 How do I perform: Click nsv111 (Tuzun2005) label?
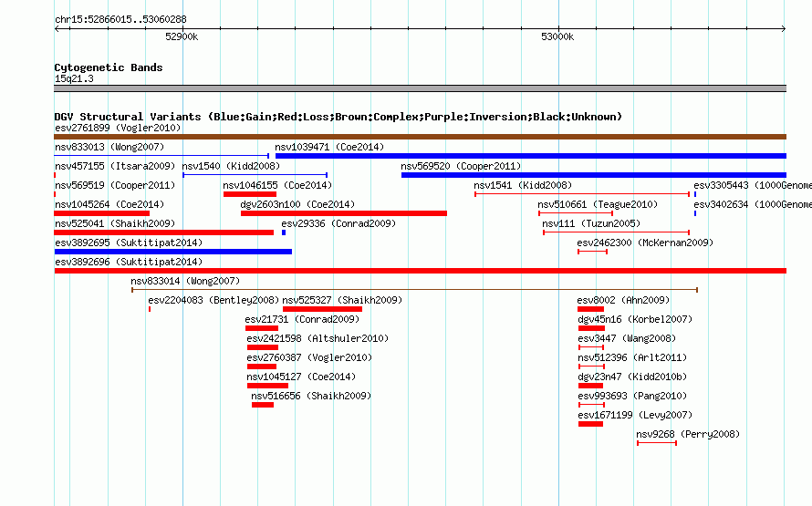[591, 223]
